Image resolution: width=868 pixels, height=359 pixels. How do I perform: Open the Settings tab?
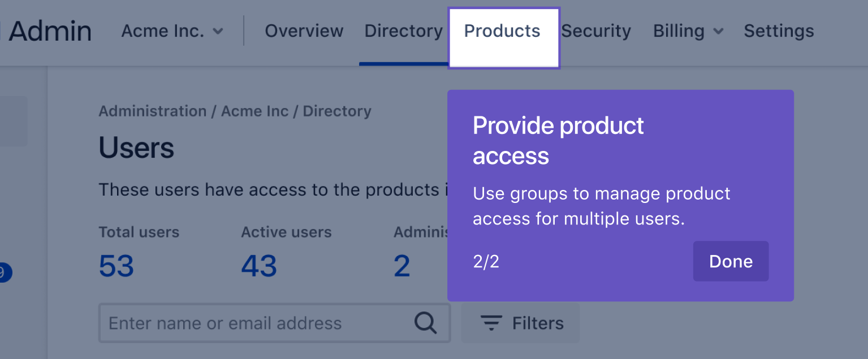(x=779, y=31)
